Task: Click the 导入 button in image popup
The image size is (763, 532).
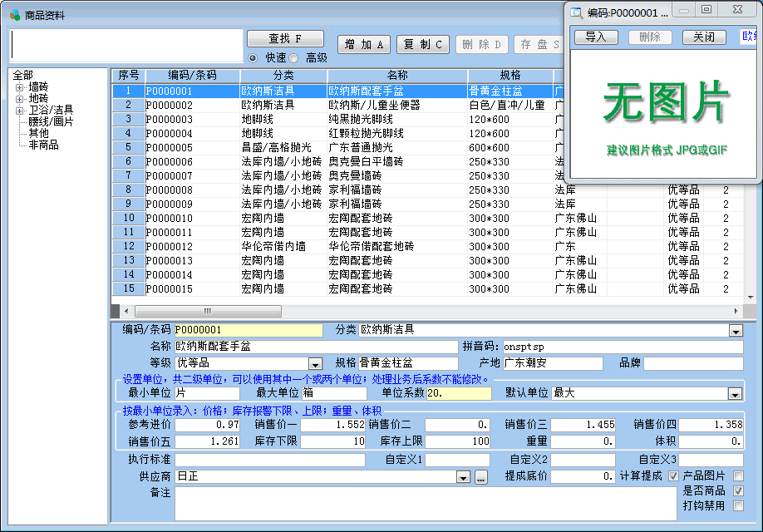Action: (x=596, y=37)
